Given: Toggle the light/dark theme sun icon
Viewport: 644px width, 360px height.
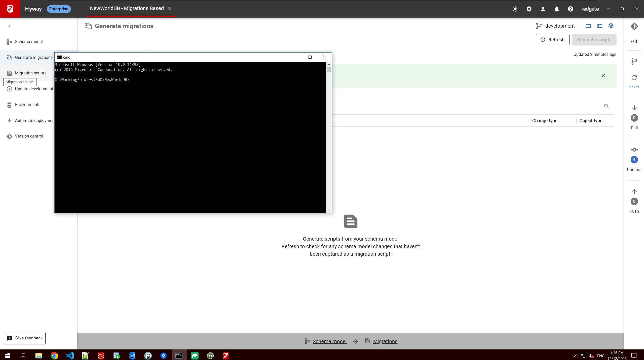Looking at the screenshot, I should (x=515, y=9).
